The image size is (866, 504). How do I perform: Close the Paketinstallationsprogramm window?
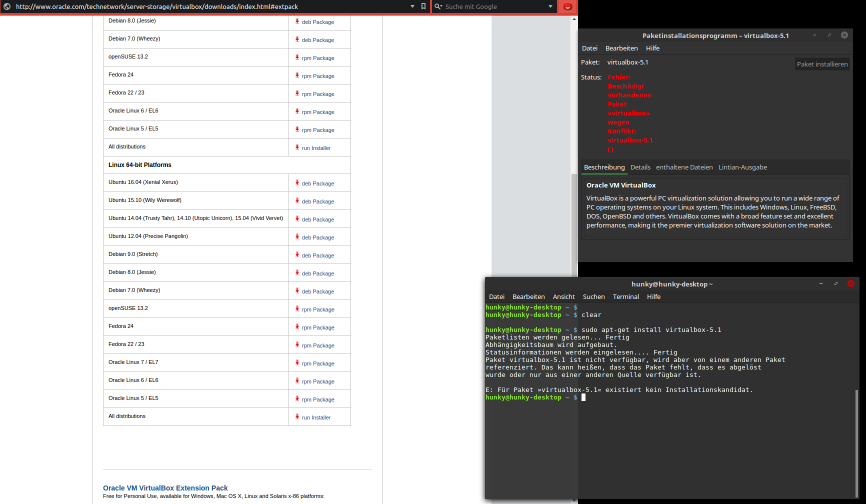[844, 35]
